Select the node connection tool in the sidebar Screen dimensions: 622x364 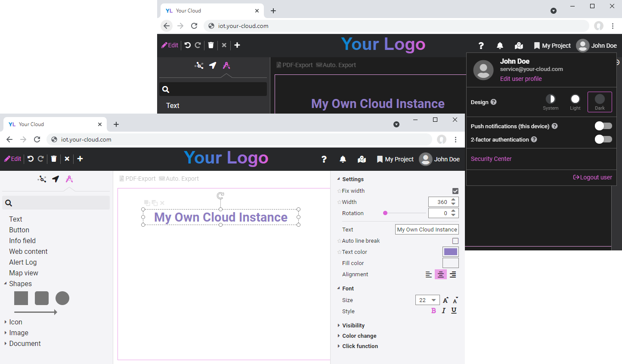point(42,179)
